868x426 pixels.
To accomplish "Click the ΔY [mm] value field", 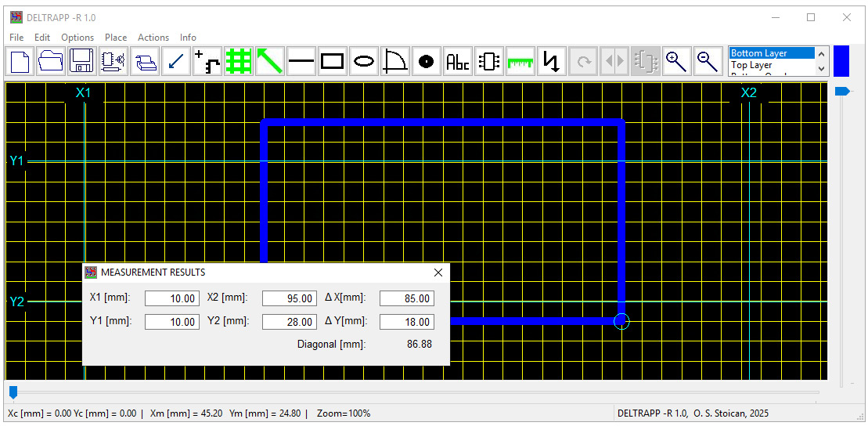I will [407, 322].
